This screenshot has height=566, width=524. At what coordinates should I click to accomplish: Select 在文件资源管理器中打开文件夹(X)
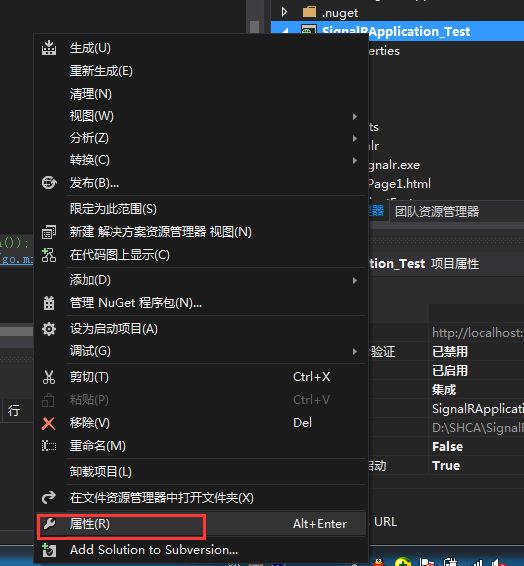pos(201,498)
